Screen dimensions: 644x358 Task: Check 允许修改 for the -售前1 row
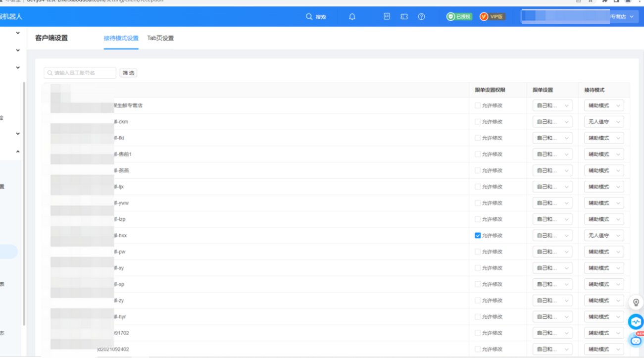(478, 154)
